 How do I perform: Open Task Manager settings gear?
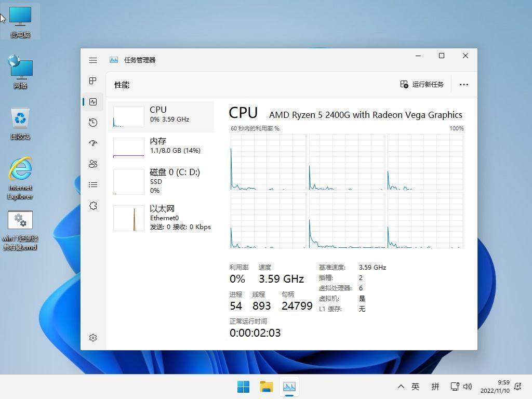(93, 338)
